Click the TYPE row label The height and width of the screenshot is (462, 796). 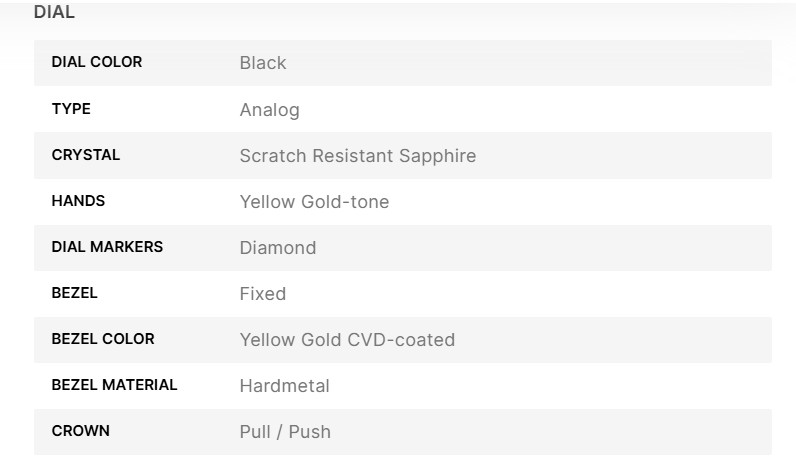pyautogui.click(x=71, y=109)
